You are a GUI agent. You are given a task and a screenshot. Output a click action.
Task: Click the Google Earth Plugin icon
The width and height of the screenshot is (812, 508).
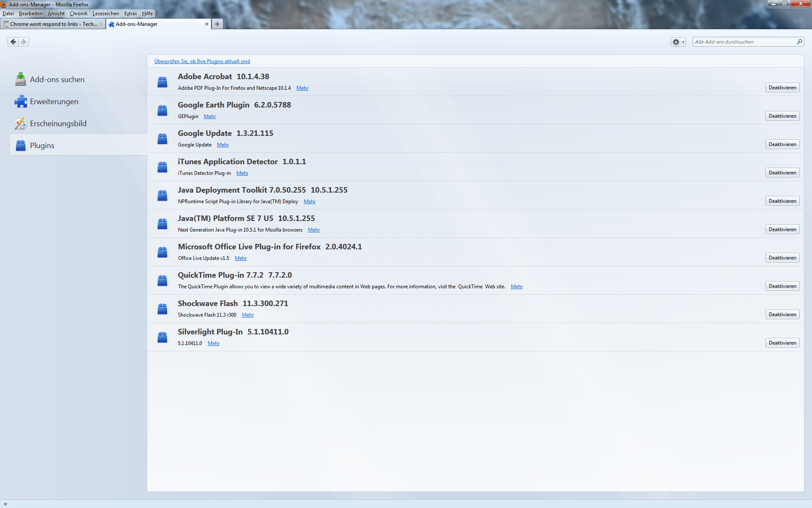coord(162,110)
